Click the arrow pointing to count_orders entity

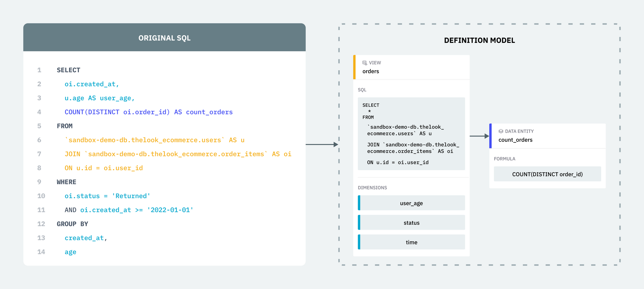tap(479, 136)
